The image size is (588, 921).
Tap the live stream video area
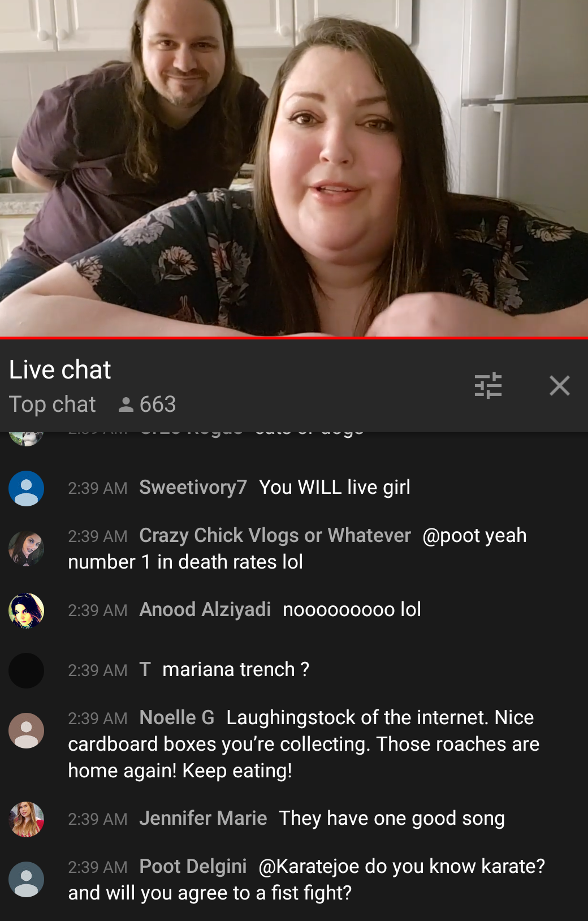click(294, 168)
